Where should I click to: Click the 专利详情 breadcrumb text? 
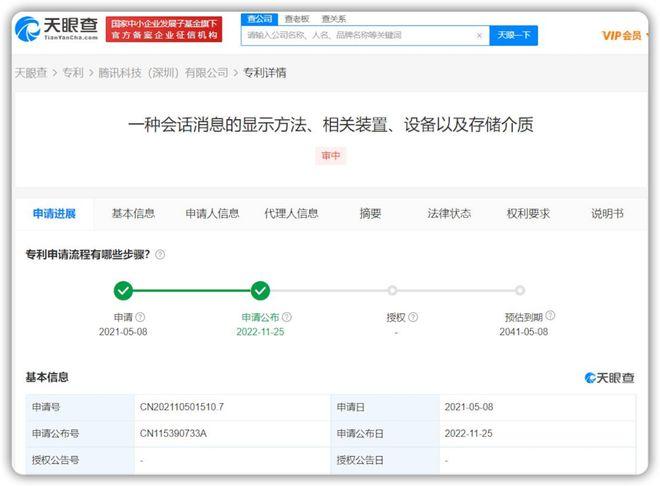click(x=265, y=73)
